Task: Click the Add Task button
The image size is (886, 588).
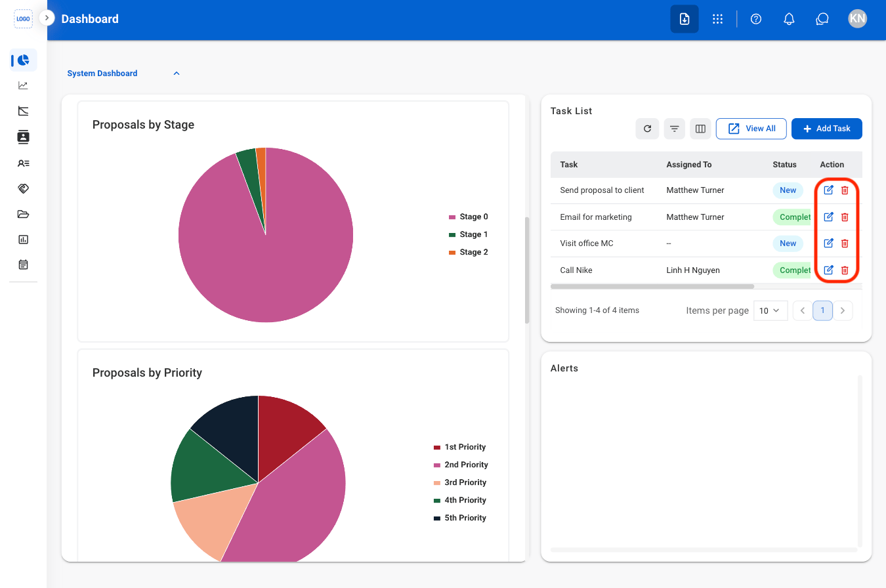Action: [827, 129]
